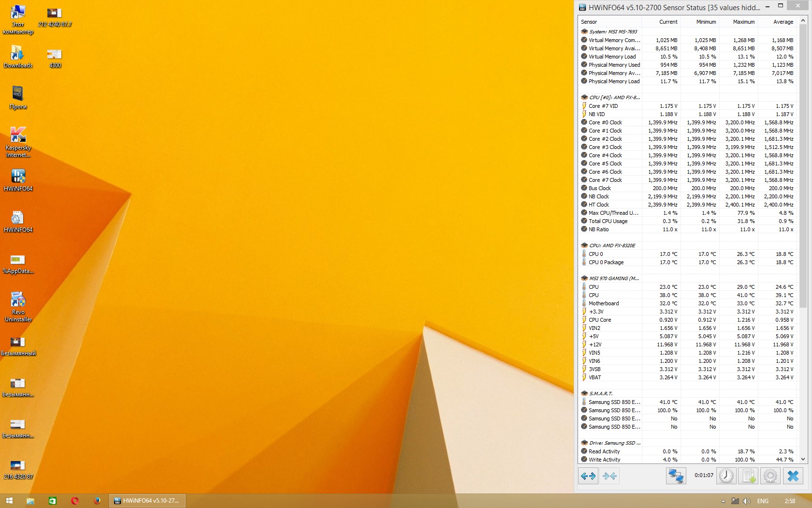Image resolution: width=812 pixels, height=508 pixels.
Task: Launch Firefox from the taskbar
Action: tap(97, 501)
